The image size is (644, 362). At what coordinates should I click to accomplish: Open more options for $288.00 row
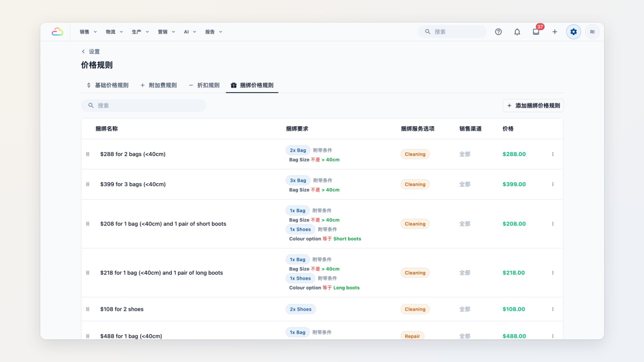[x=553, y=154]
